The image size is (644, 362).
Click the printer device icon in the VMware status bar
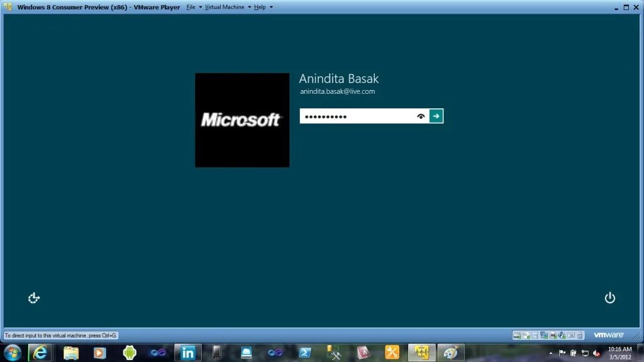tap(553, 336)
